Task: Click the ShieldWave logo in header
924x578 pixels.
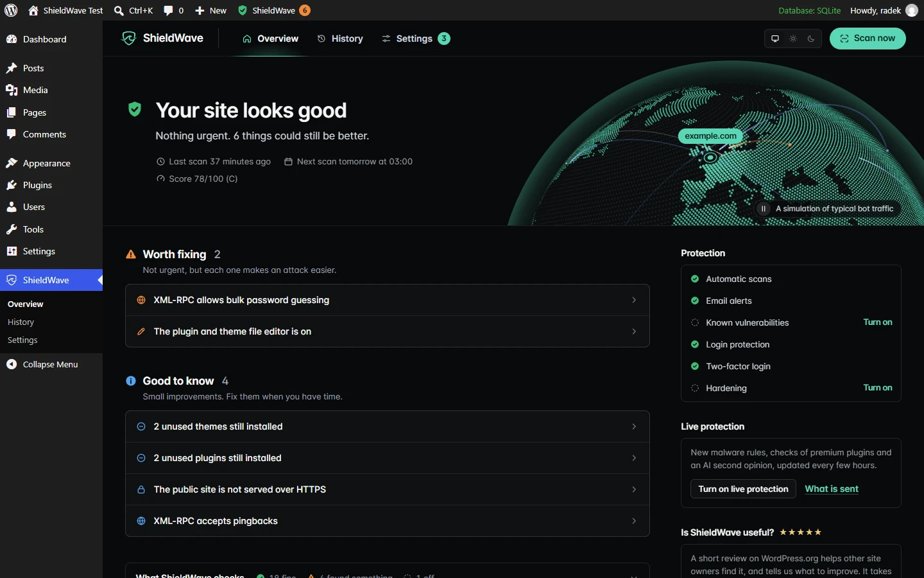Action: coord(162,39)
